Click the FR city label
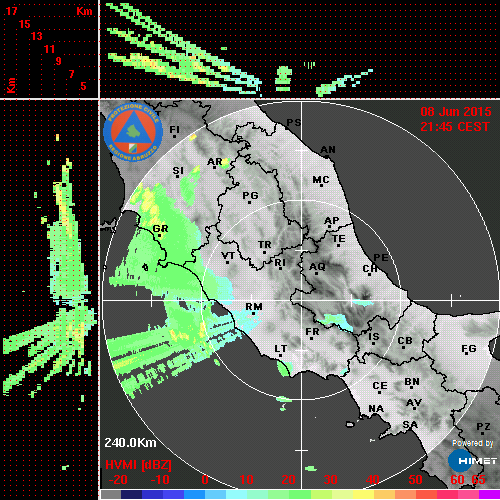 pyautogui.click(x=312, y=332)
